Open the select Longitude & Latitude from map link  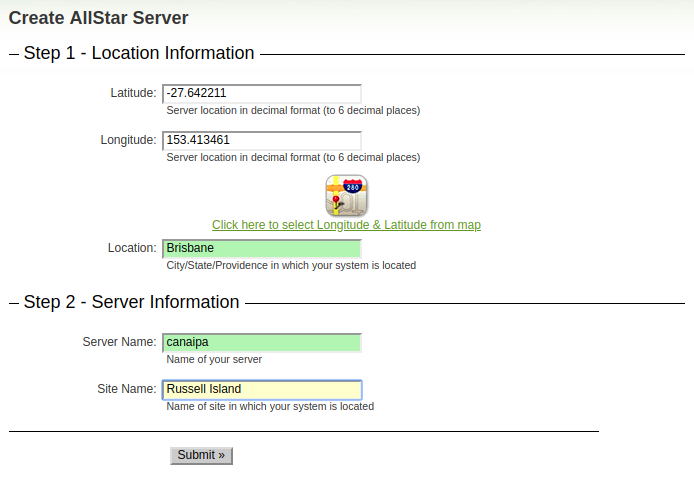(346, 225)
